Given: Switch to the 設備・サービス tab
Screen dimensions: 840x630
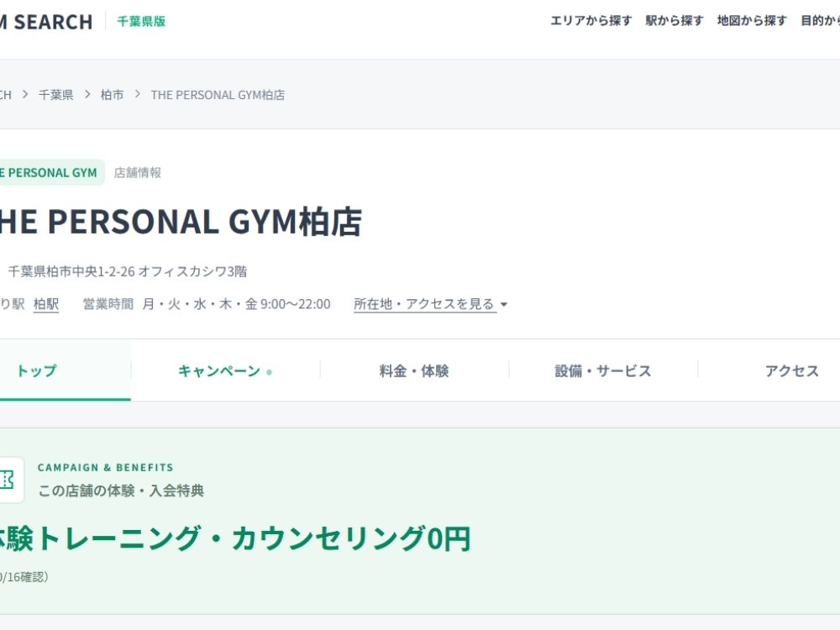Looking at the screenshot, I should click(603, 370).
